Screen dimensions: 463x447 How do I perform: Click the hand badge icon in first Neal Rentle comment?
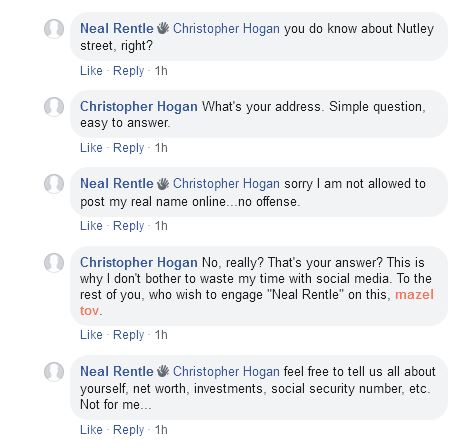pos(163,28)
